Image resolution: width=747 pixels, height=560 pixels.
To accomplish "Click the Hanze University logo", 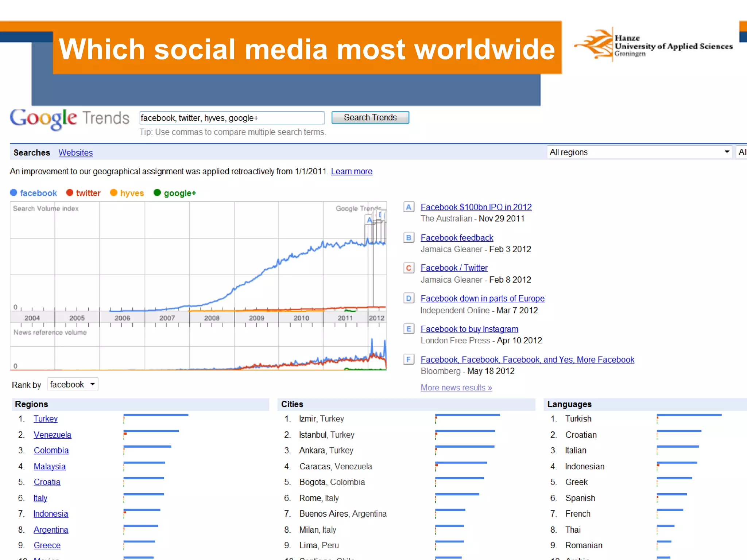I will click(x=653, y=45).
